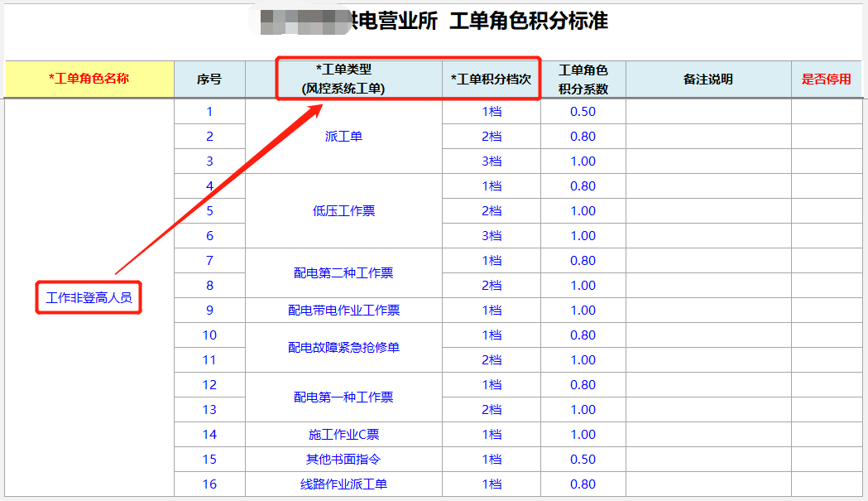Click the 工单角色积分系数 column header
Image resolution: width=868 pixels, height=501 pixels.
pos(583,79)
